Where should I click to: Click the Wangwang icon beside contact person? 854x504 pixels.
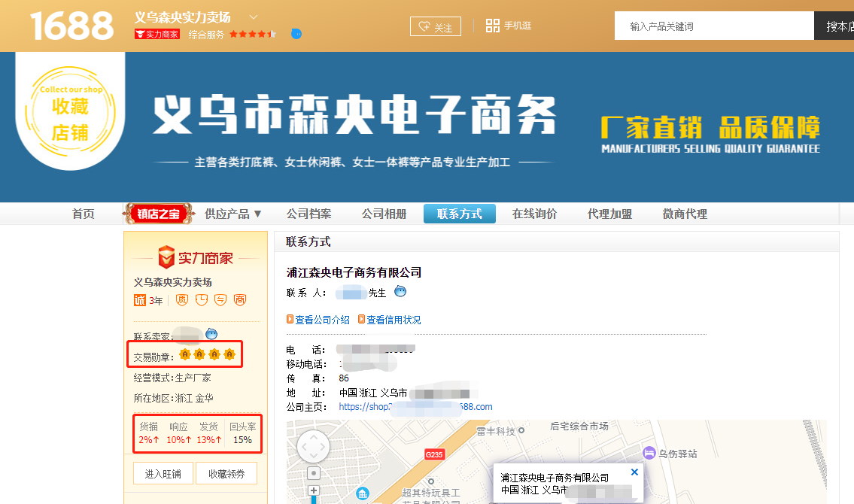pos(400,291)
